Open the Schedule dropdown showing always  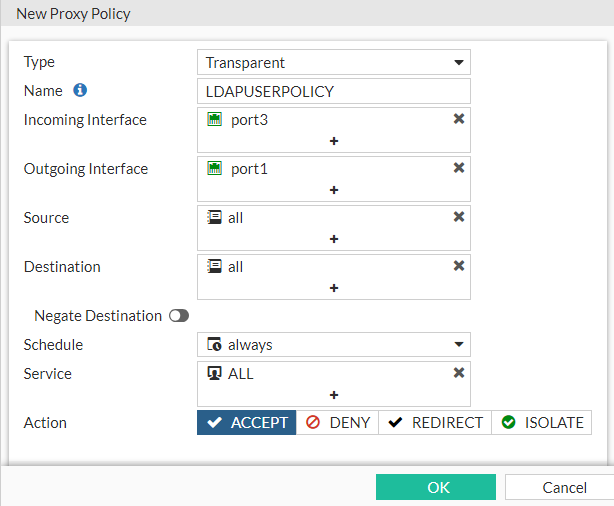334,345
